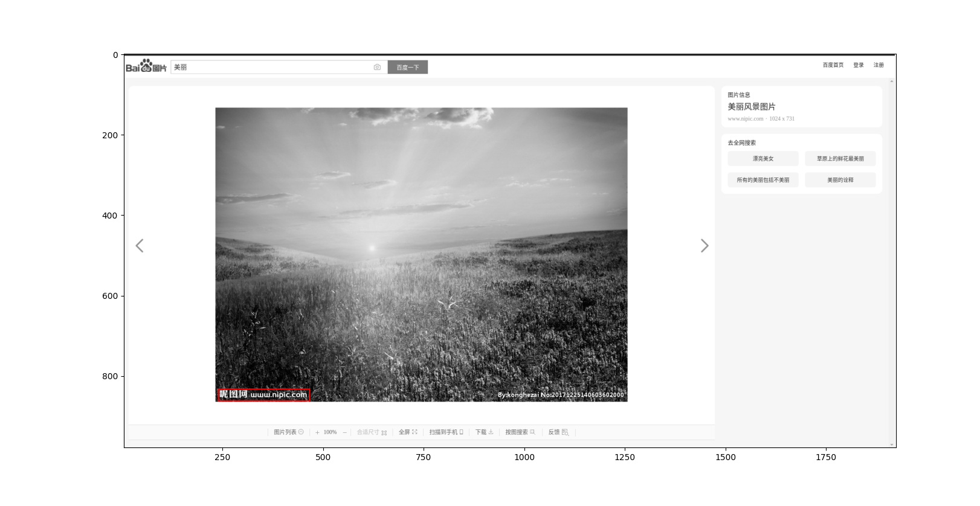The width and height of the screenshot is (980, 506).
Task: Start 按图搜索 search by image
Action: [520, 432]
